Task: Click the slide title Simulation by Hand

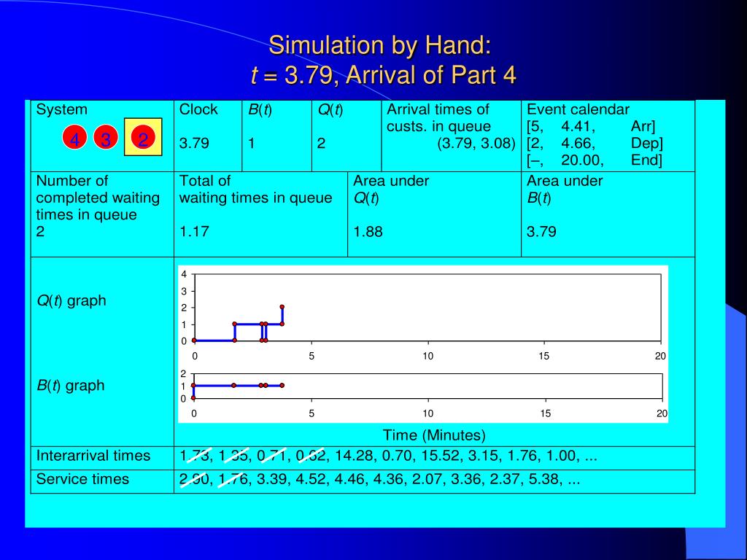Action: point(379,45)
